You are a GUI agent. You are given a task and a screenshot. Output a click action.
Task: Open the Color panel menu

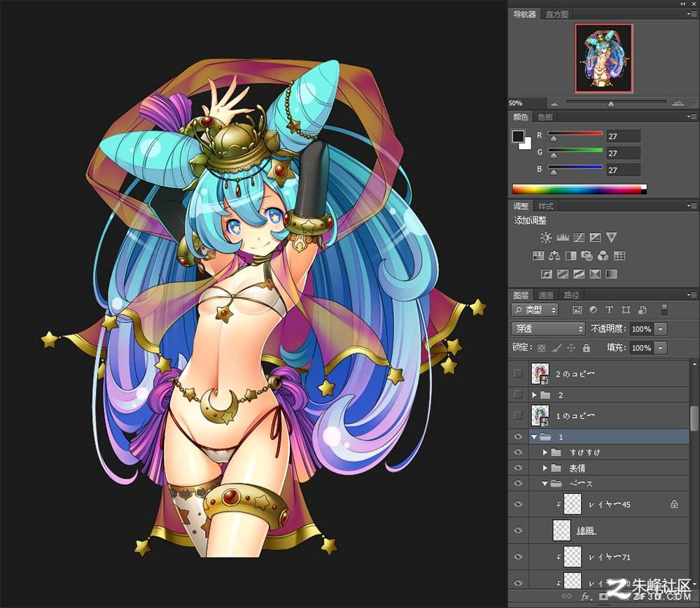coord(692,117)
